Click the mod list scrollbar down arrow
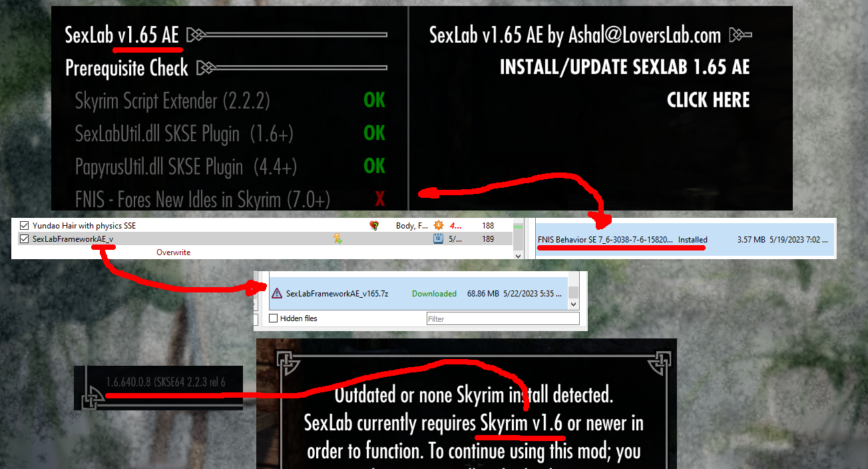The height and width of the screenshot is (469, 868). click(519, 256)
